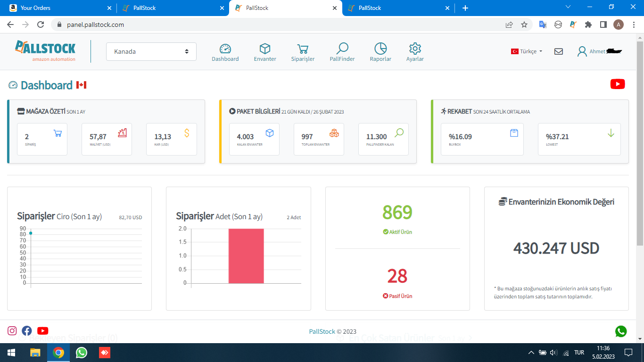Open a new browser tab
Viewport: 644px width, 362px height.
coord(465,8)
